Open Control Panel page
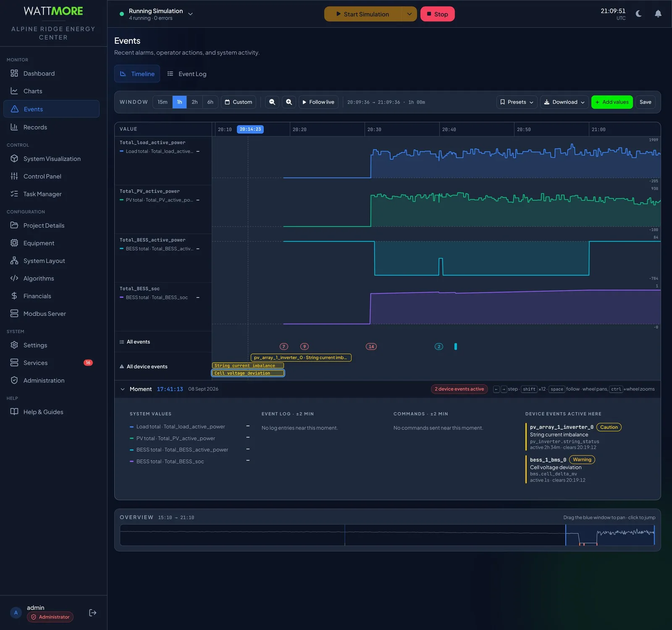The width and height of the screenshot is (672, 630). 51,176
